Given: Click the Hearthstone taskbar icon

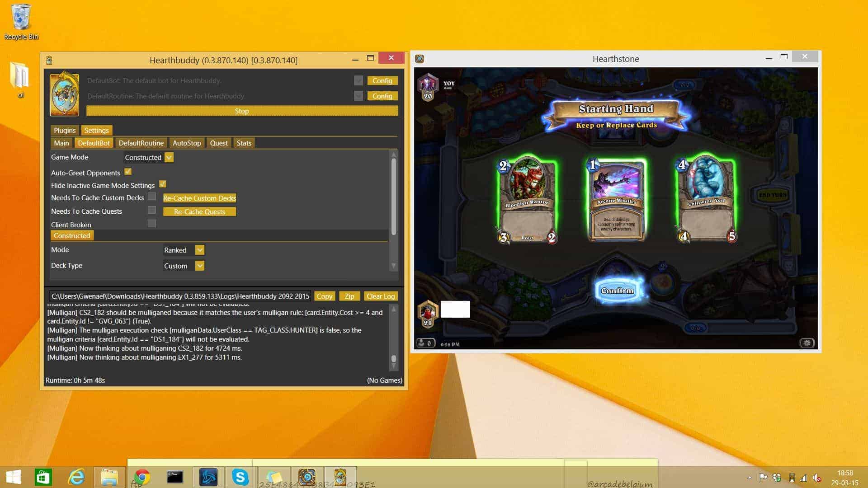Looking at the screenshot, I should point(307,477).
